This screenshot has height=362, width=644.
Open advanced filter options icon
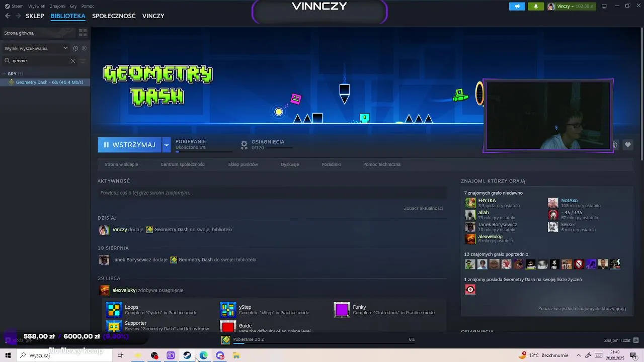pyautogui.click(x=83, y=61)
